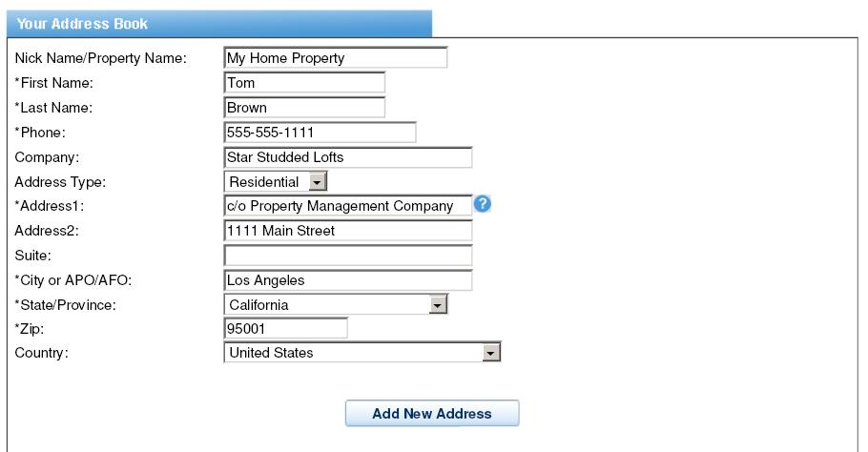Click the arrow button on the State dropdown

(437, 305)
